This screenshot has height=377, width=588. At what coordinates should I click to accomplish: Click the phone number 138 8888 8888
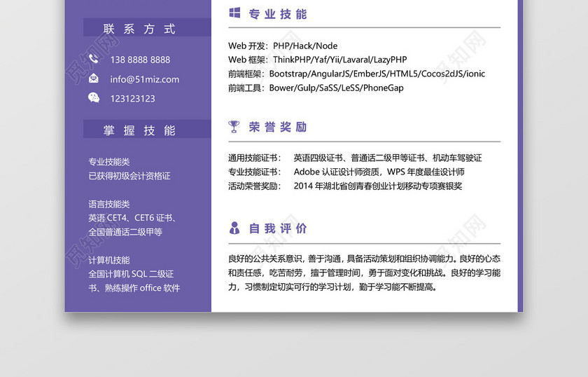pos(140,60)
